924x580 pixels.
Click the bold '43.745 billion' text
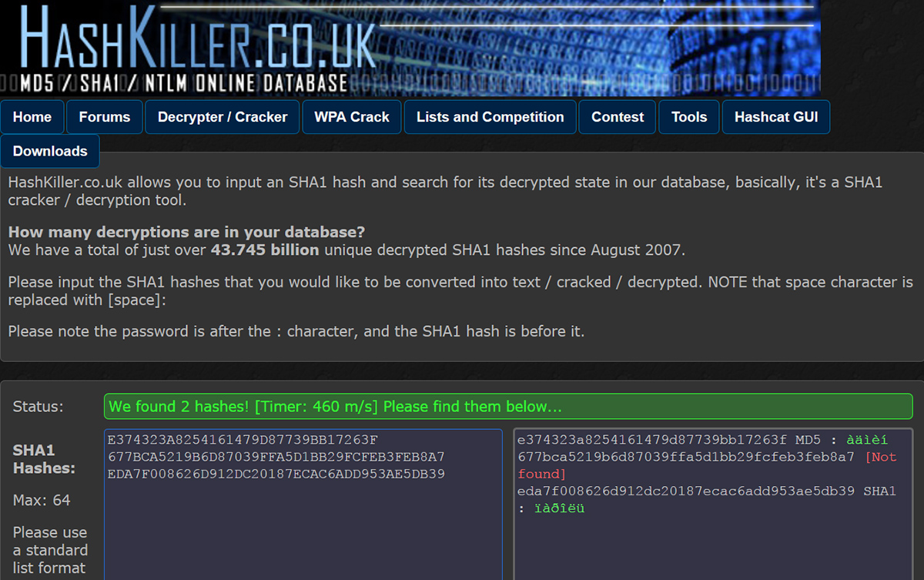264,250
